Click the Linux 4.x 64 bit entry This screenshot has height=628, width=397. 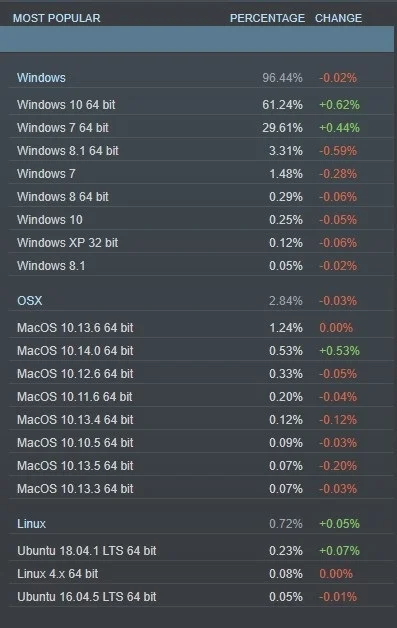[201, 574]
